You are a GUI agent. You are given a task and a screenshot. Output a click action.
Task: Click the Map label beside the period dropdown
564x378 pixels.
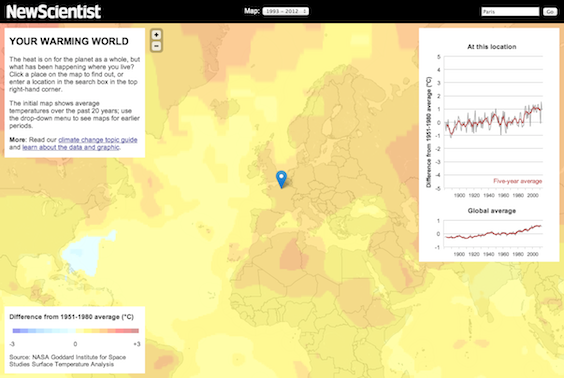tap(252, 11)
